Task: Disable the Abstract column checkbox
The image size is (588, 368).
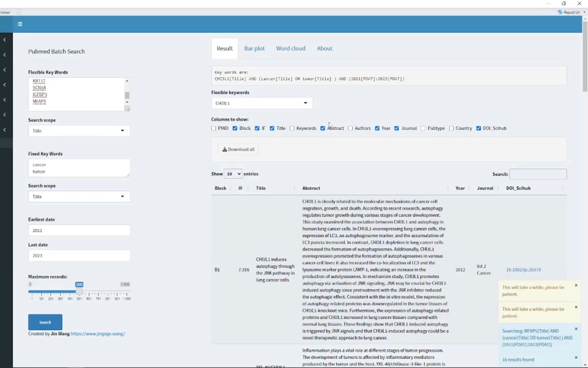Action: (x=323, y=128)
